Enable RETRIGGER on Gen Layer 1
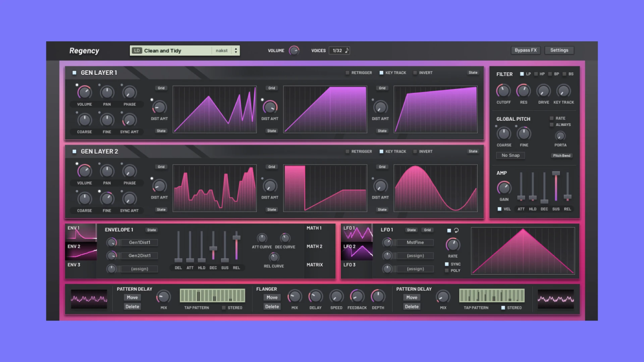 [347, 73]
